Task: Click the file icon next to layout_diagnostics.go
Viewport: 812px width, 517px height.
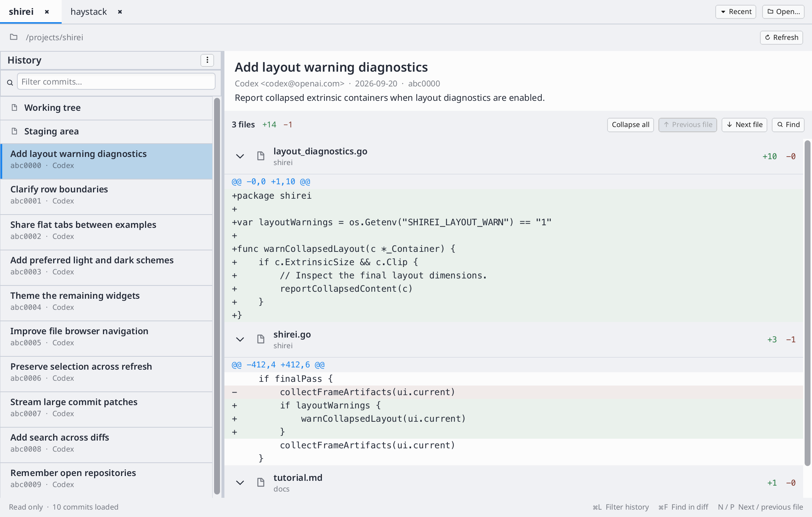Action: click(261, 156)
